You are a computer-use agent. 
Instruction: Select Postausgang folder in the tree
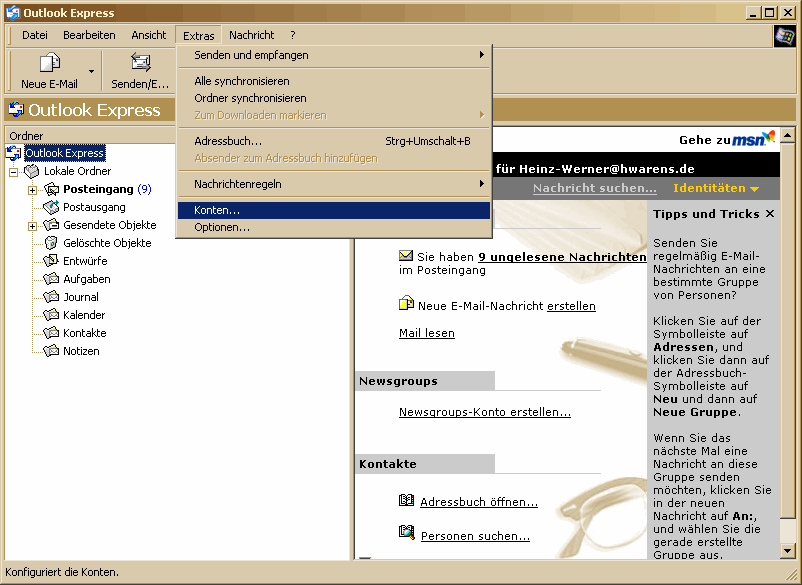click(94, 207)
